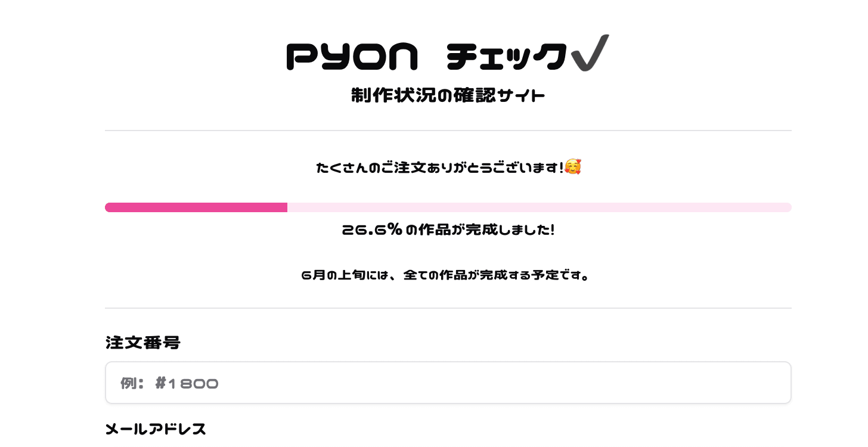Click the divider line above 注文番号

[x=448, y=308]
